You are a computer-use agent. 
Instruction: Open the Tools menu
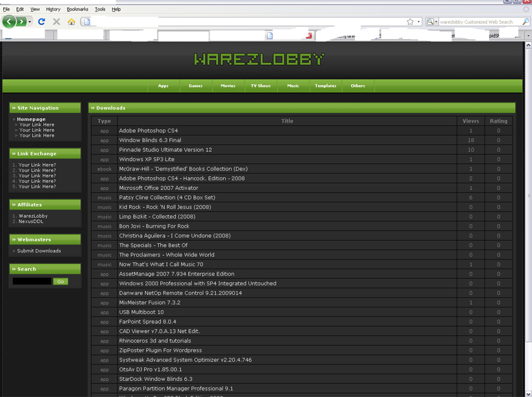pos(100,9)
